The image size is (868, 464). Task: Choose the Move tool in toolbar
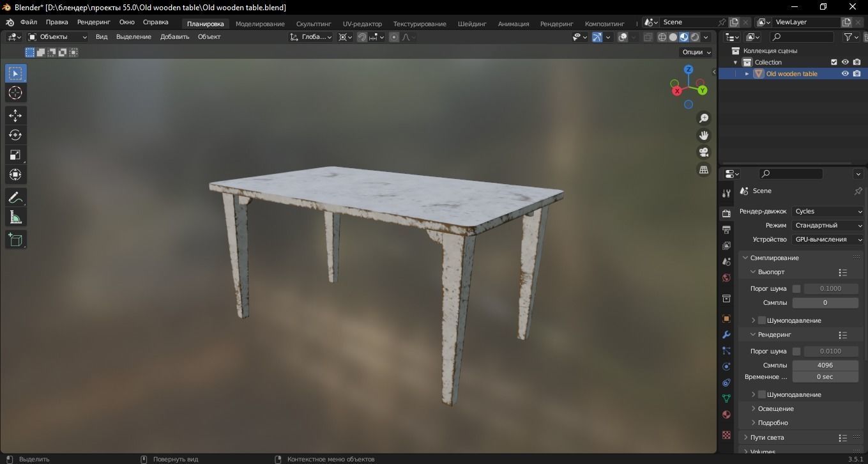click(x=15, y=115)
